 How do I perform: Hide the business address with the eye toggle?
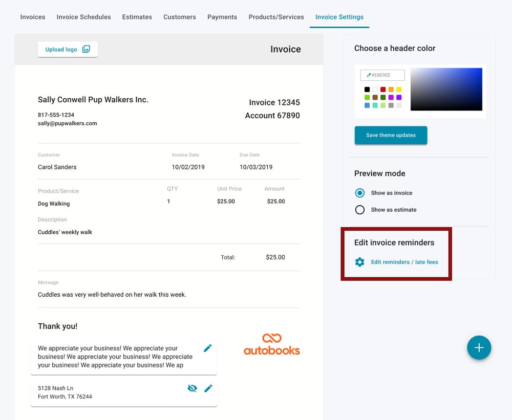coord(192,388)
